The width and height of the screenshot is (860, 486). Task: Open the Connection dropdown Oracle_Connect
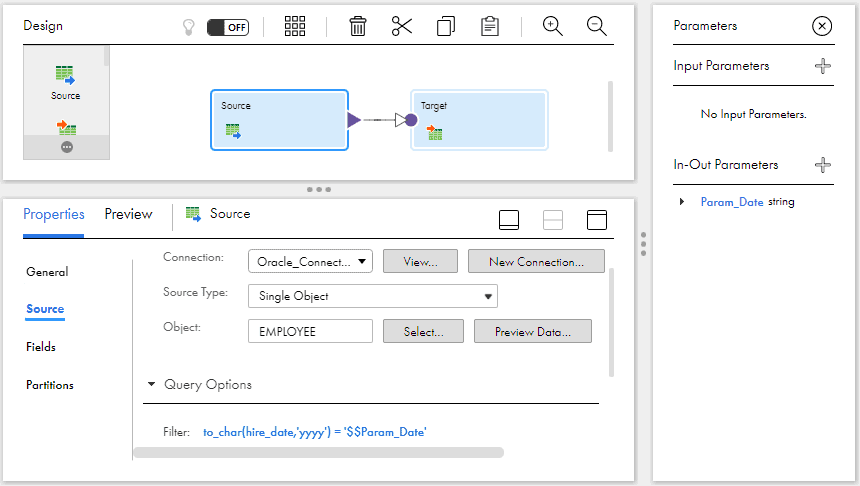[310, 262]
